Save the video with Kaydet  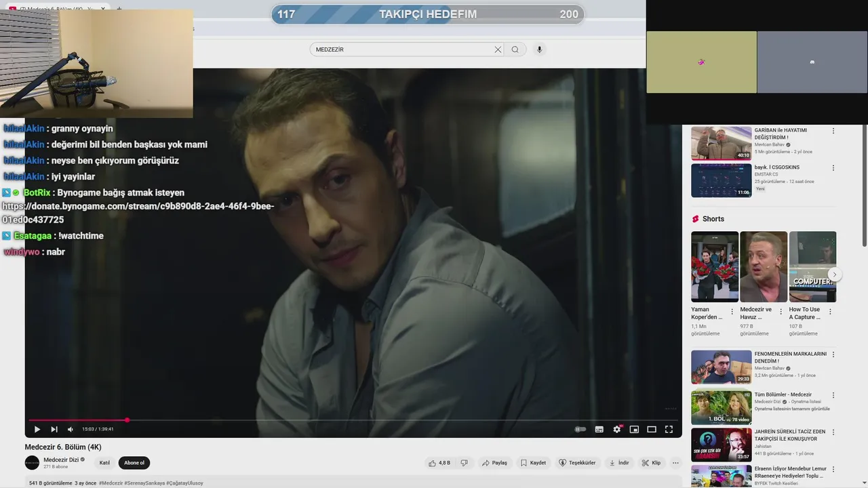click(x=533, y=463)
